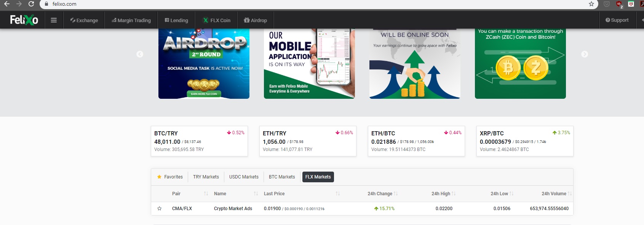Screen dimensions: 644x225
Task: Open the ETH/BTC ticker card
Action: point(416,141)
